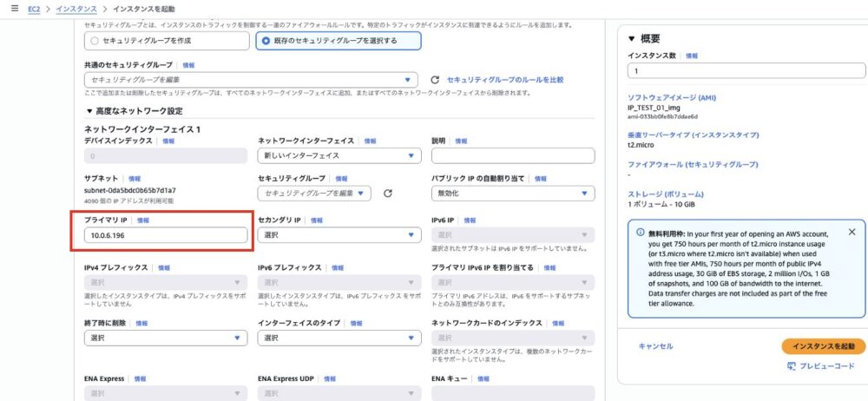Viewport: 868px width, 401px height.
Task: Open パブリック IP の自動割り当て dropdown
Action: (512, 193)
